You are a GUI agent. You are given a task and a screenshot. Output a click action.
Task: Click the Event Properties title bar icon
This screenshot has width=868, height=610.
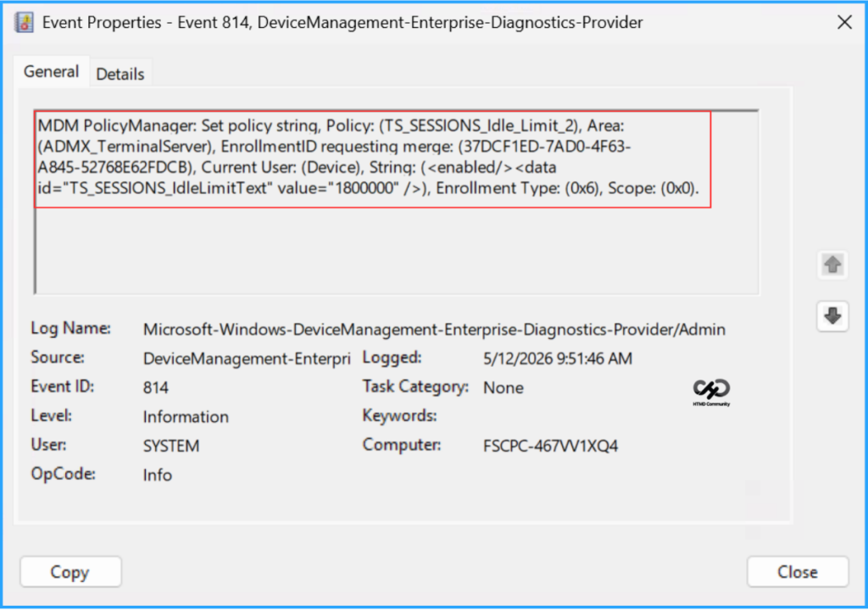(x=25, y=23)
